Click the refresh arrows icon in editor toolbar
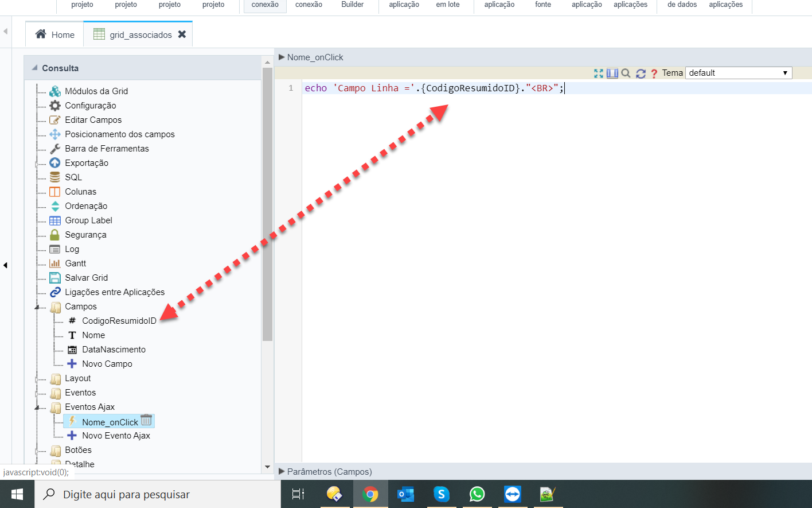The height and width of the screenshot is (508, 812). [x=641, y=73]
